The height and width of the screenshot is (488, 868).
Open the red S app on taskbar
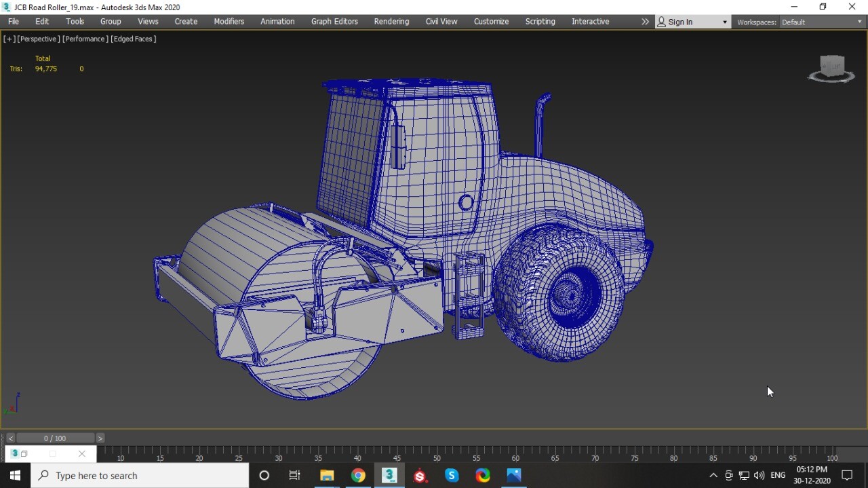tap(420, 475)
